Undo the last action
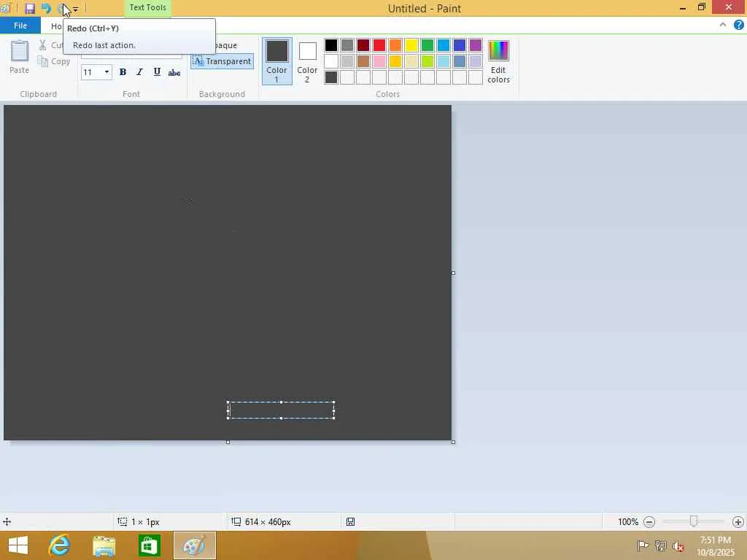Image resolution: width=747 pixels, height=560 pixels. [46, 9]
